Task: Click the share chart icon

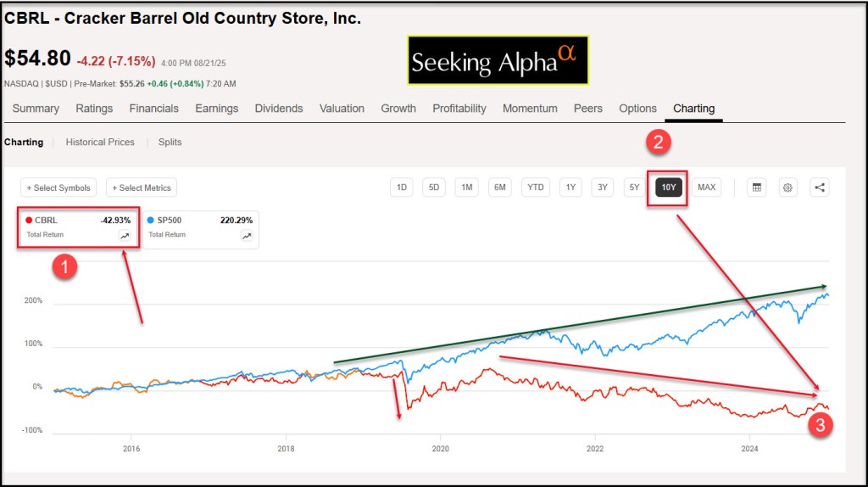Action: coord(819,188)
